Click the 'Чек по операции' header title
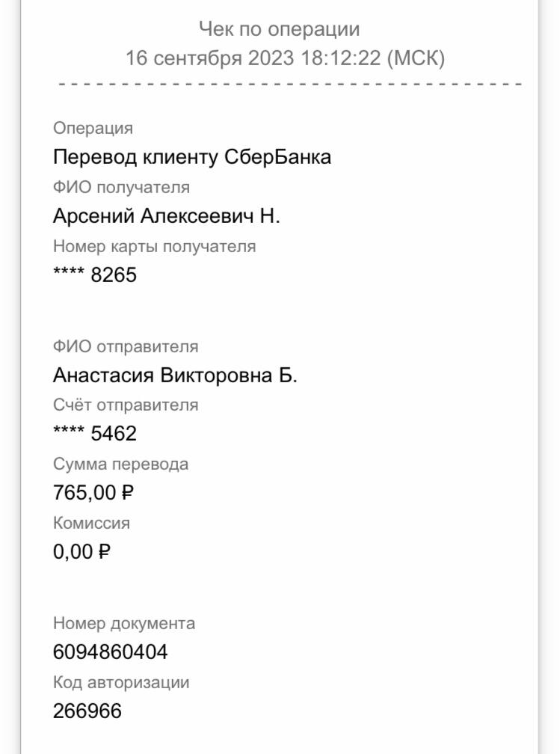Image resolution: width=560 pixels, height=754 pixels. click(280, 29)
